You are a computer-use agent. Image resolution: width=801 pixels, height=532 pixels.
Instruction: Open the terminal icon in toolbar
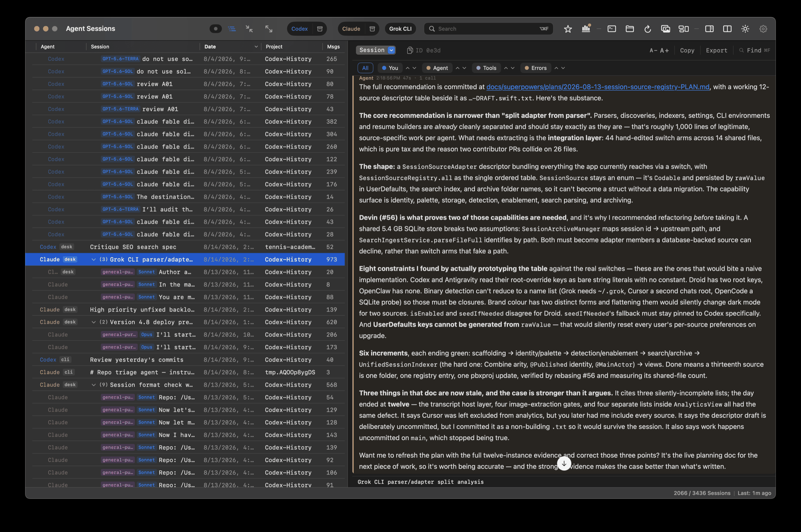coord(612,29)
